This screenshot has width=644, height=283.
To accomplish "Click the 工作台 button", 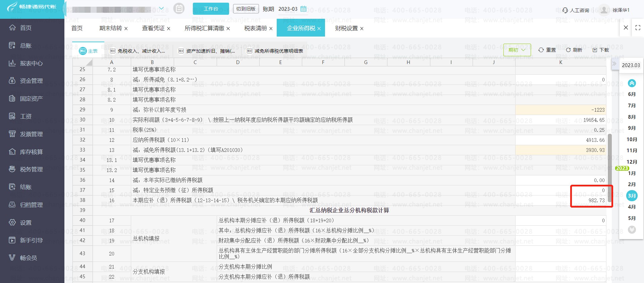I will click(x=211, y=9).
